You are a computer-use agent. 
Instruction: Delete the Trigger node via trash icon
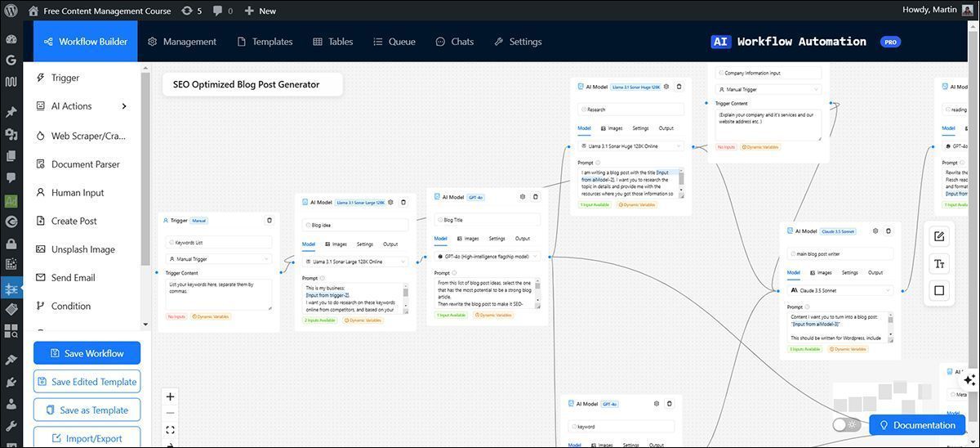coord(269,220)
